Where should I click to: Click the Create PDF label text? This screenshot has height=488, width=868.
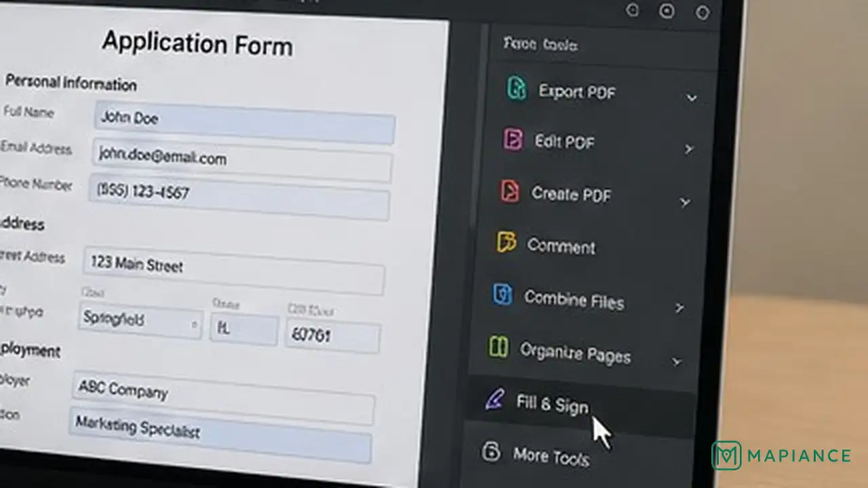pos(571,194)
